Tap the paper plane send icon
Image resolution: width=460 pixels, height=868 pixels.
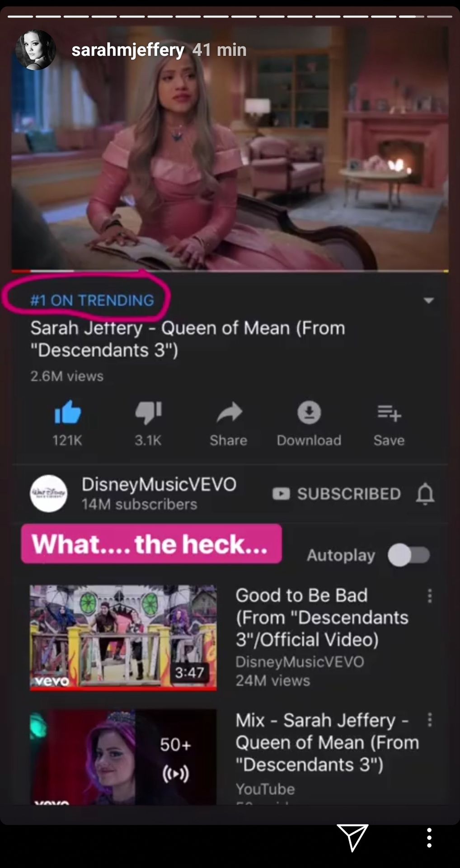click(x=352, y=837)
